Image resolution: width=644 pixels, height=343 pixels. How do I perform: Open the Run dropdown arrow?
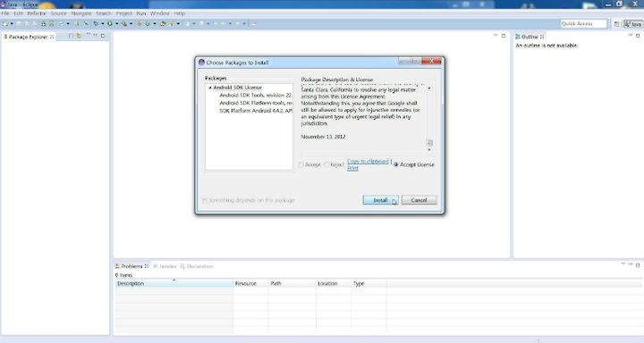116,24
